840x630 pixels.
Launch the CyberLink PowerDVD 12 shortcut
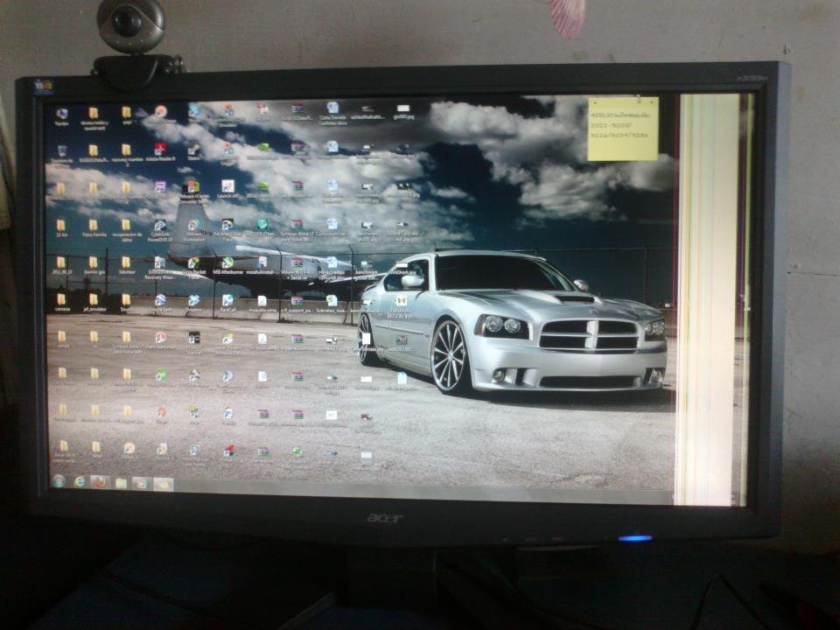[159, 230]
